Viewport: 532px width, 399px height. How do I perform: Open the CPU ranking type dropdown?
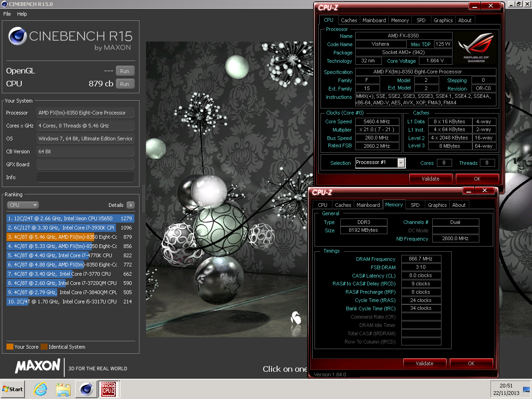pyautogui.click(x=23, y=205)
